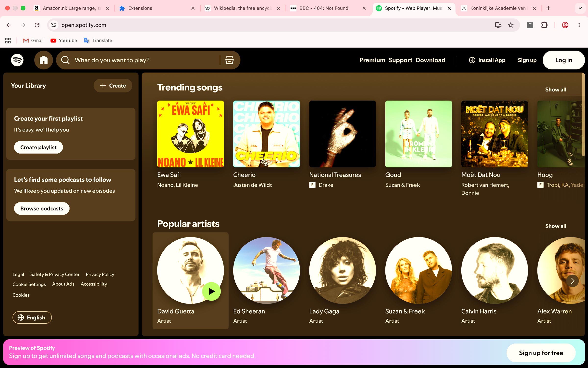This screenshot has width=588, height=368.
Task: Switch to the BBC 404 tab
Action: point(328,8)
